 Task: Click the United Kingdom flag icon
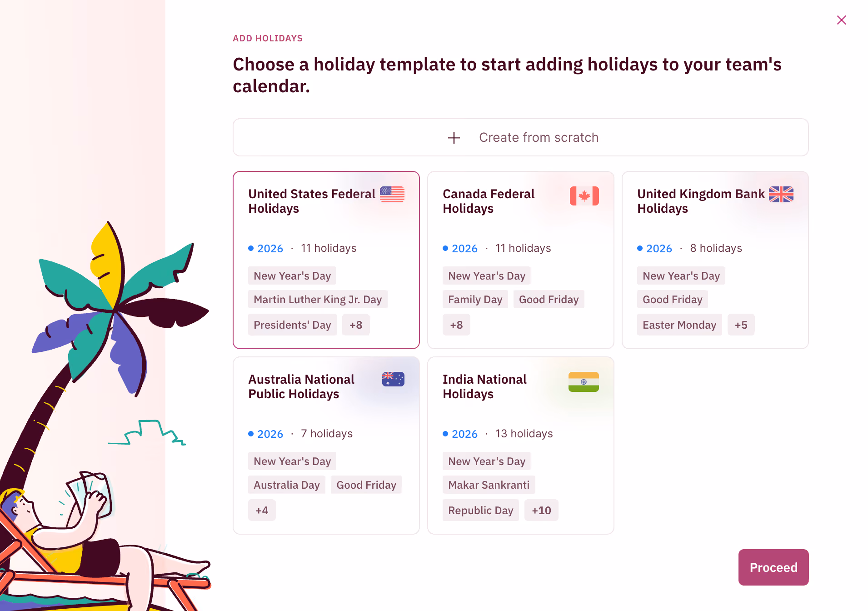(x=781, y=195)
